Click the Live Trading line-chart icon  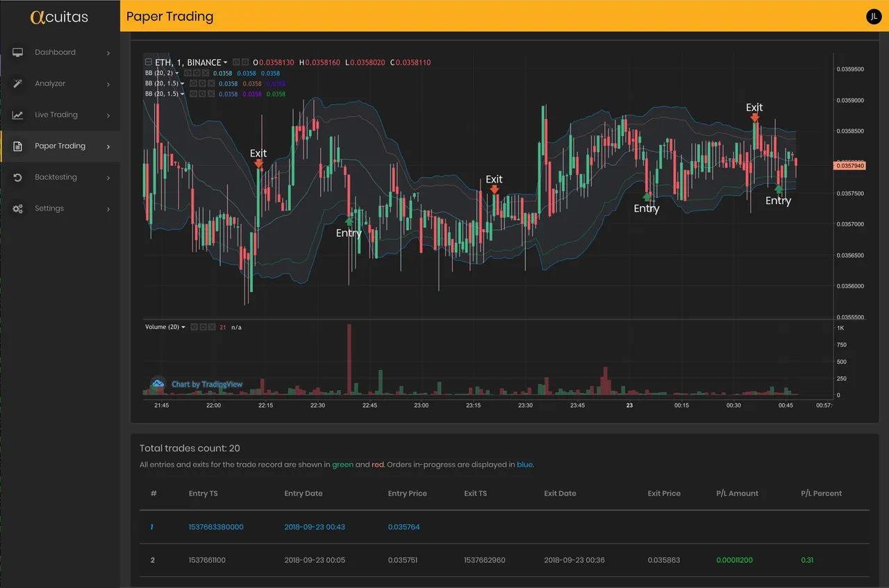pyautogui.click(x=18, y=115)
